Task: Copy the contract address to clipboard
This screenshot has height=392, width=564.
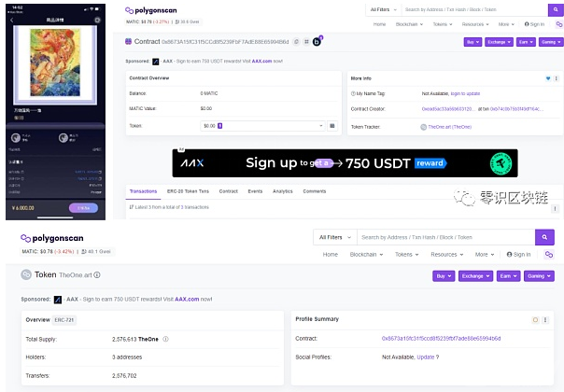Action: click(296, 42)
